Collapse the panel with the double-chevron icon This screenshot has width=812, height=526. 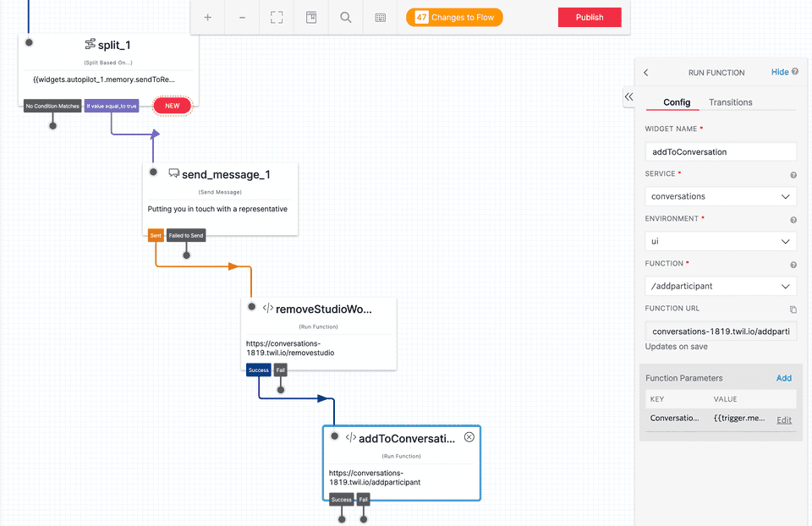click(x=628, y=97)
